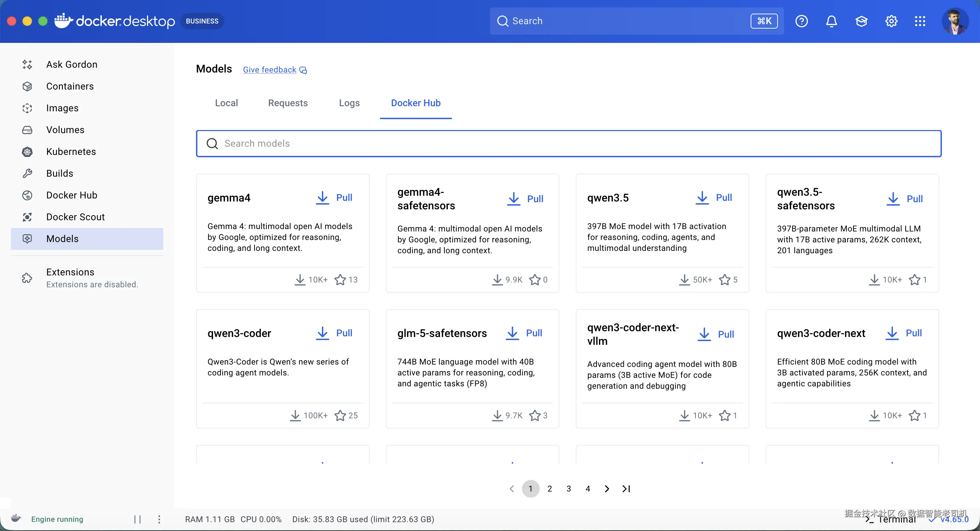
Task: Open Ask Gordon sparkle icon
Action: (27, 65)
